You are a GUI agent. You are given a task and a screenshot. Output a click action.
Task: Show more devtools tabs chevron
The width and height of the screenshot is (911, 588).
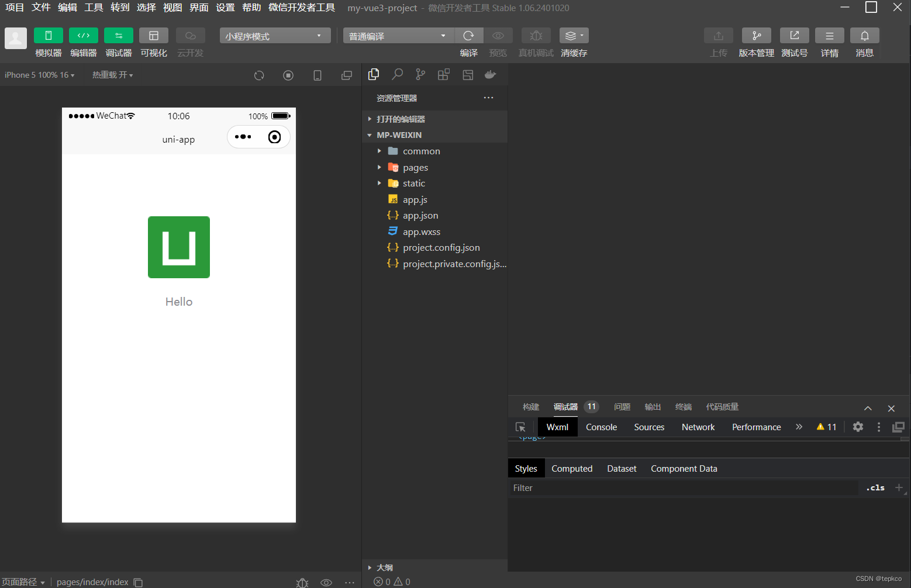[x=799, y=427]
